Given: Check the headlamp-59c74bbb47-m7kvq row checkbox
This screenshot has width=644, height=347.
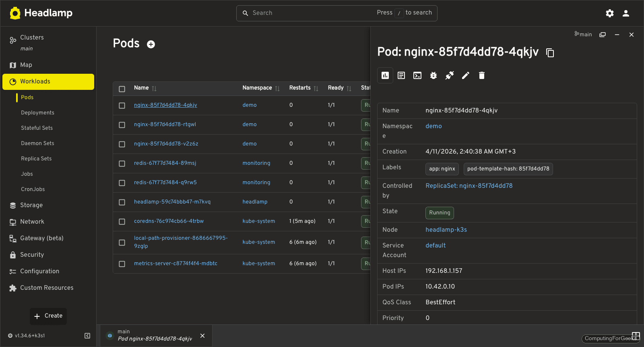Looking at the screenshot, I should (x=122, y=202).
